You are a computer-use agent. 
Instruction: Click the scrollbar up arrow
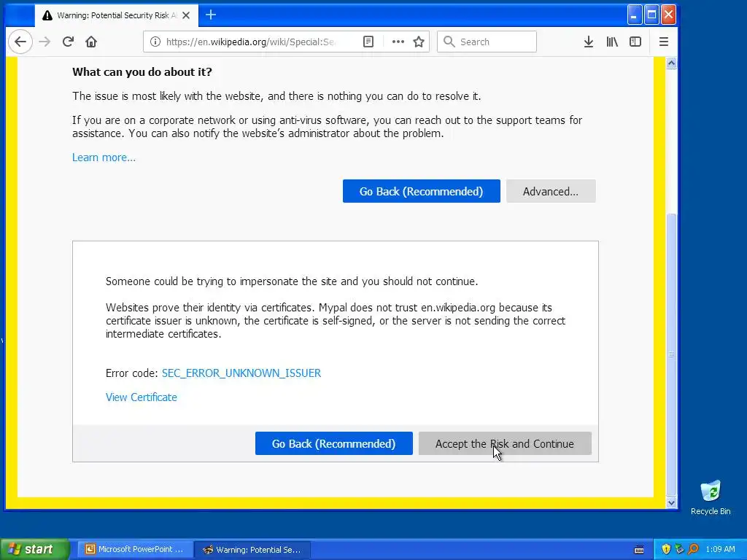(671, 63)
